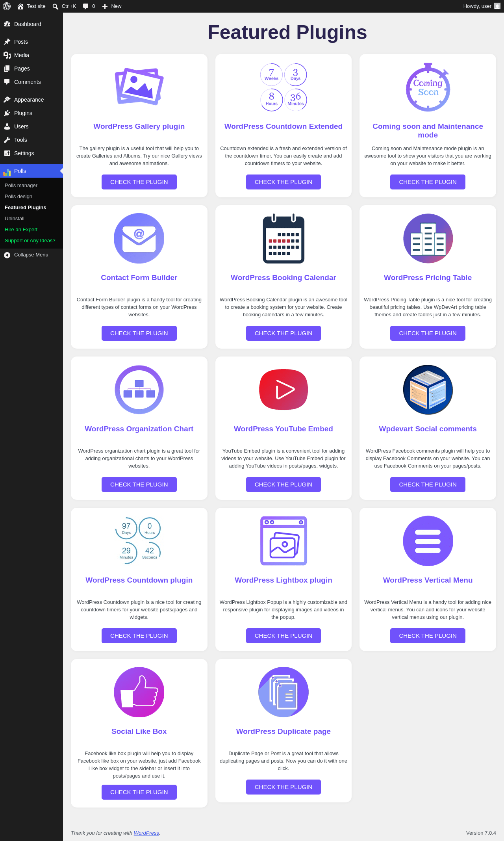Check the Duplicate page plugin button
This screenshot has width=504, height=841.
pos(283,787)
